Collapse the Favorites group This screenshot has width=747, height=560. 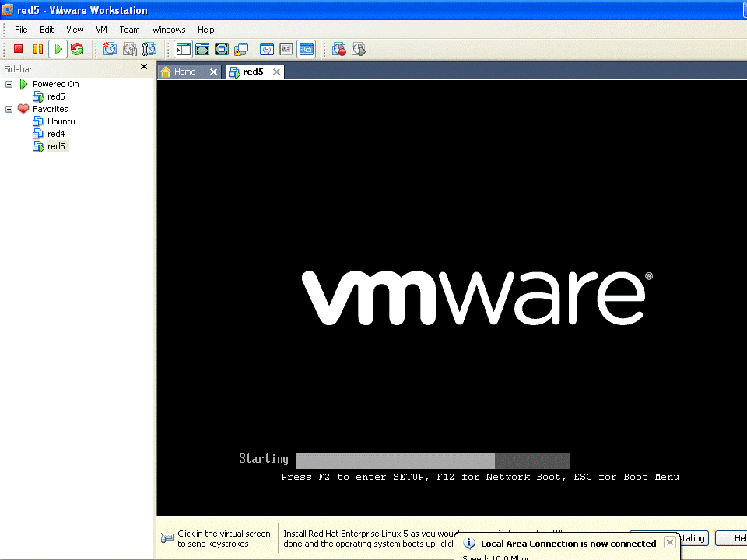point(9,109)
